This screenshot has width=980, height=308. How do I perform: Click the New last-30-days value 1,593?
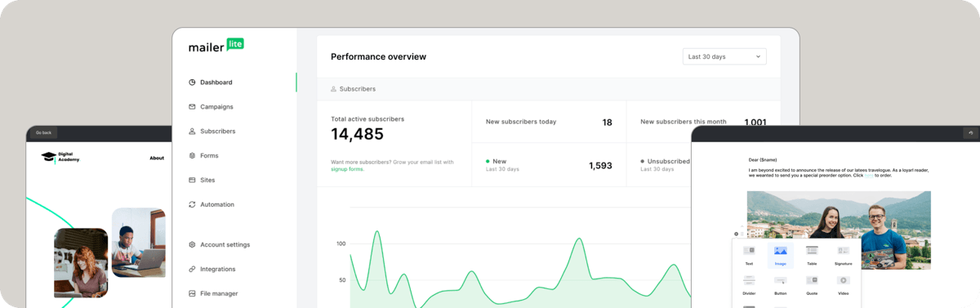(600, 166)
